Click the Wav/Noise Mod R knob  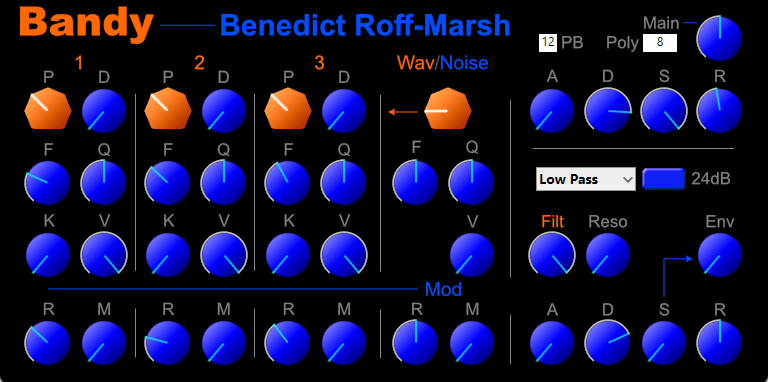tap(415, 343)
